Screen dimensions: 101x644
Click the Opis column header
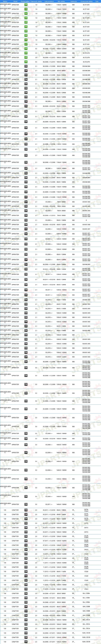click(97, 1)
